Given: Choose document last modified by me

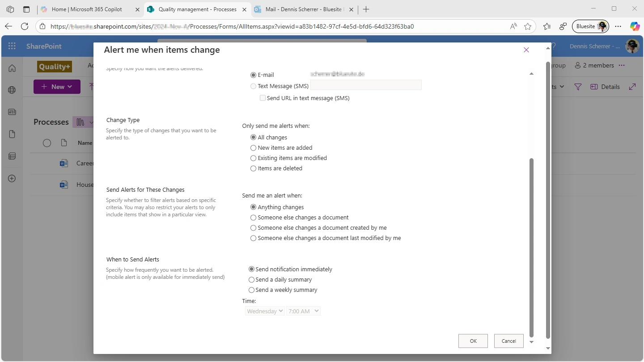Looking at the screenshot, I should [x=254, y=238].
